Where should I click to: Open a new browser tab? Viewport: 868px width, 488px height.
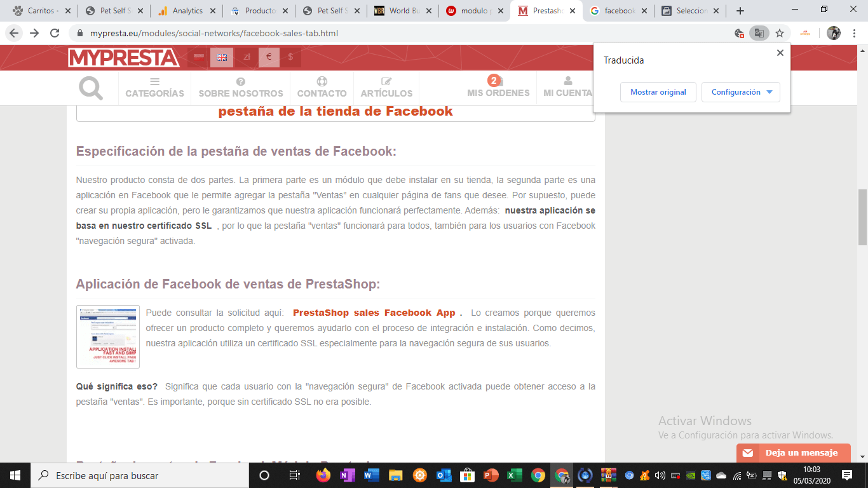pyautogui.click(x=740, y=11)
